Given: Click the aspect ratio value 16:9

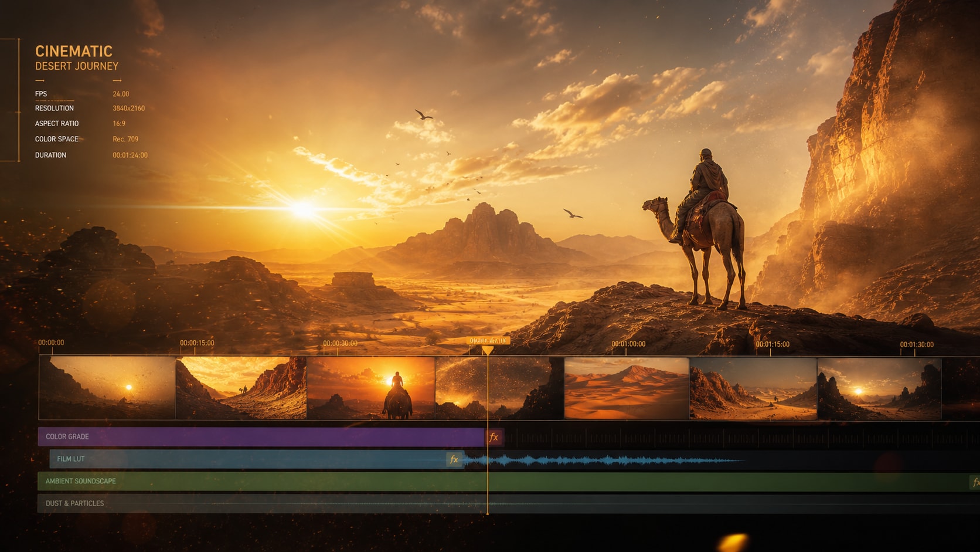Looking at the screenshot, I should [119, 124].
